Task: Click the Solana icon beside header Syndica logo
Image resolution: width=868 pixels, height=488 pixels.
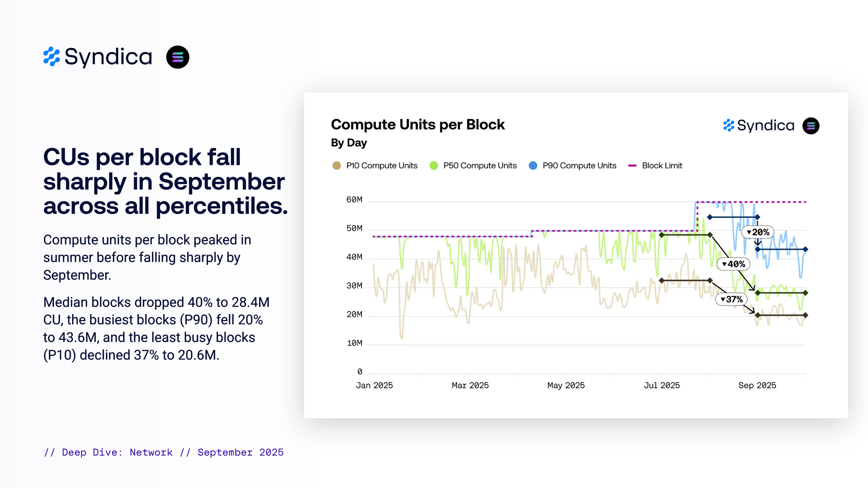Action: click(178, 57)
